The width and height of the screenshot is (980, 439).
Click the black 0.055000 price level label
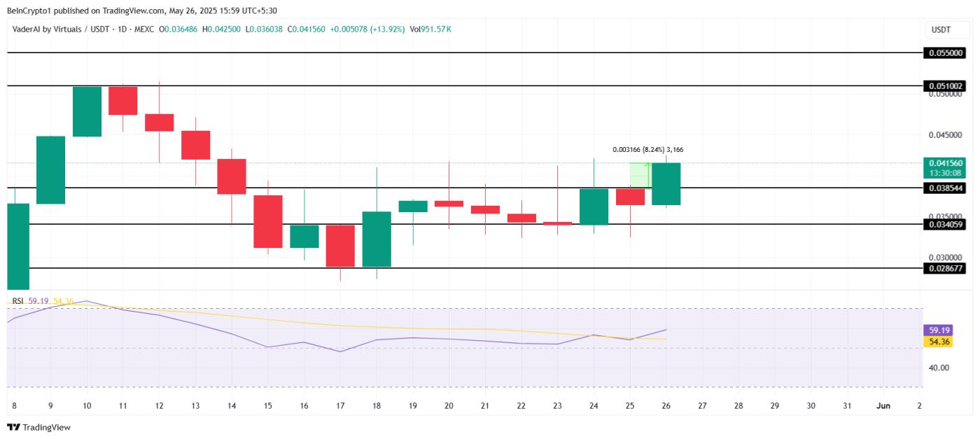944,52
